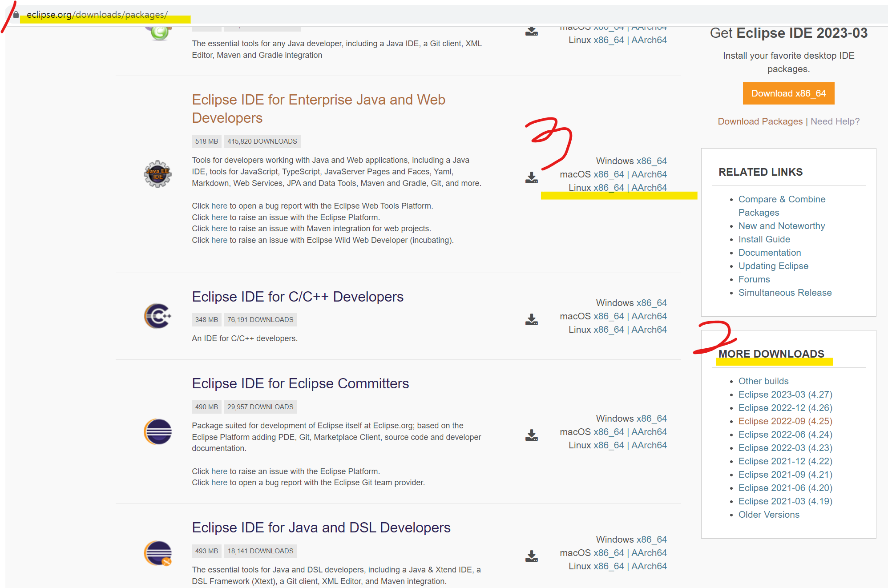The image size is (888, 588).
Task: Select Linux x86_64 for Java and DSL package
Action: tap(609, 566)
